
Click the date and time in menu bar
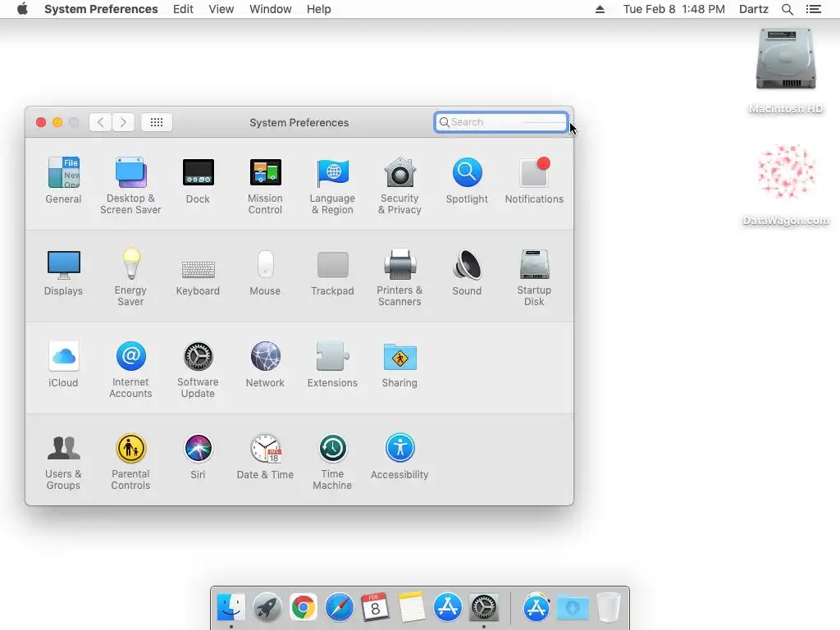tap(674, 9)
